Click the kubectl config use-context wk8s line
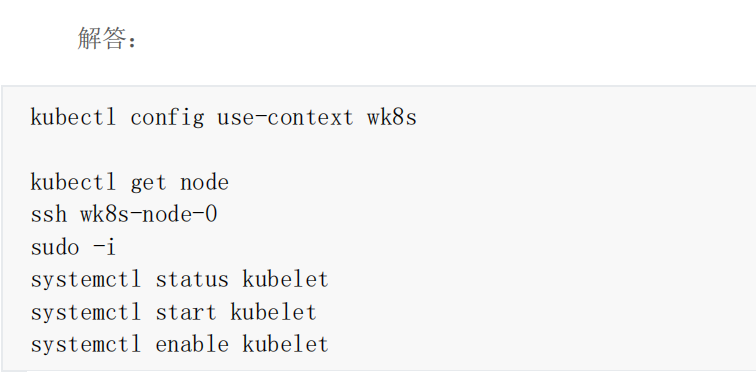756x374 pixels. pos(224,118)
